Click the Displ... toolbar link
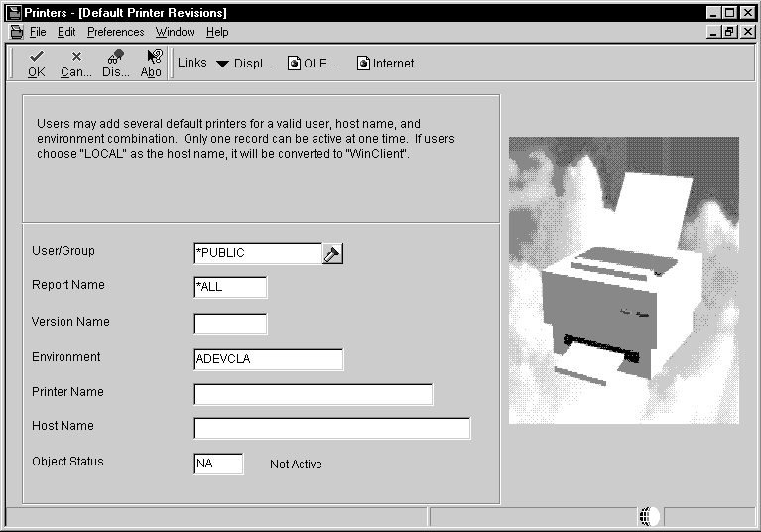 click(253, 64)
